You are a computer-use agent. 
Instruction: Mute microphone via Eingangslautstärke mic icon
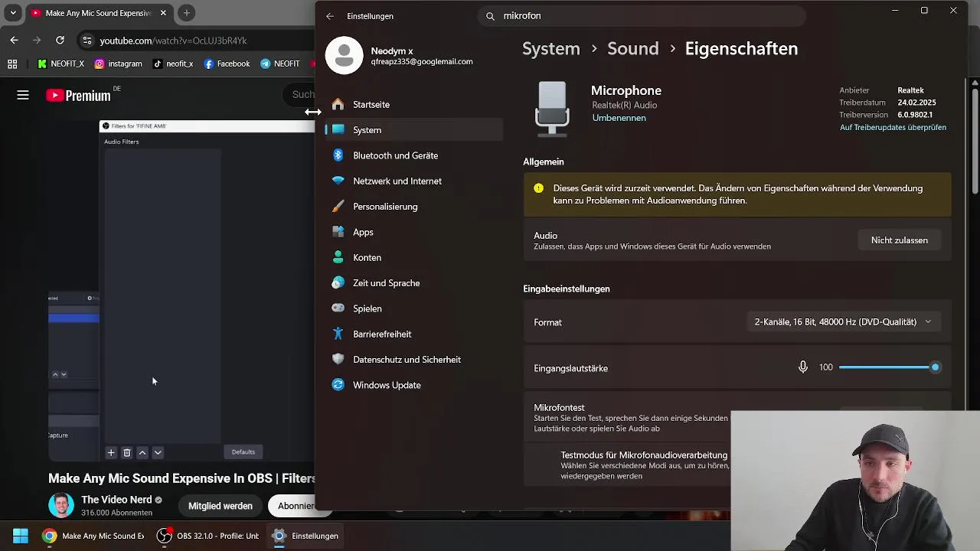(802, 367)
